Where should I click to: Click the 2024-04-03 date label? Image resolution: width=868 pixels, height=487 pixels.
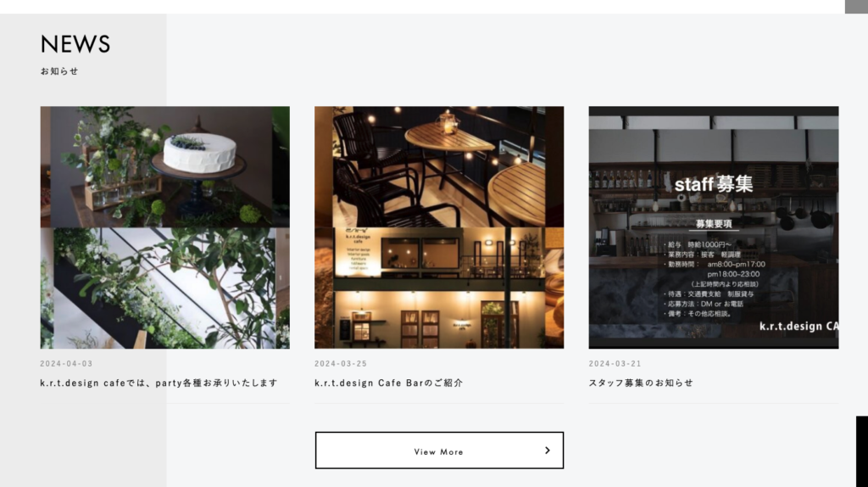(66, 363)
